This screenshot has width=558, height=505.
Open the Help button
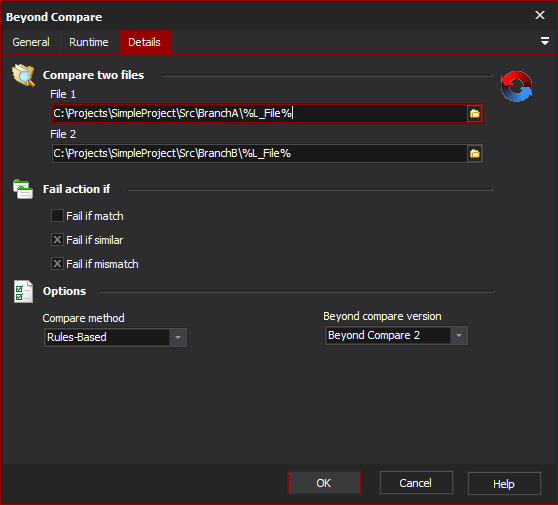504,484
